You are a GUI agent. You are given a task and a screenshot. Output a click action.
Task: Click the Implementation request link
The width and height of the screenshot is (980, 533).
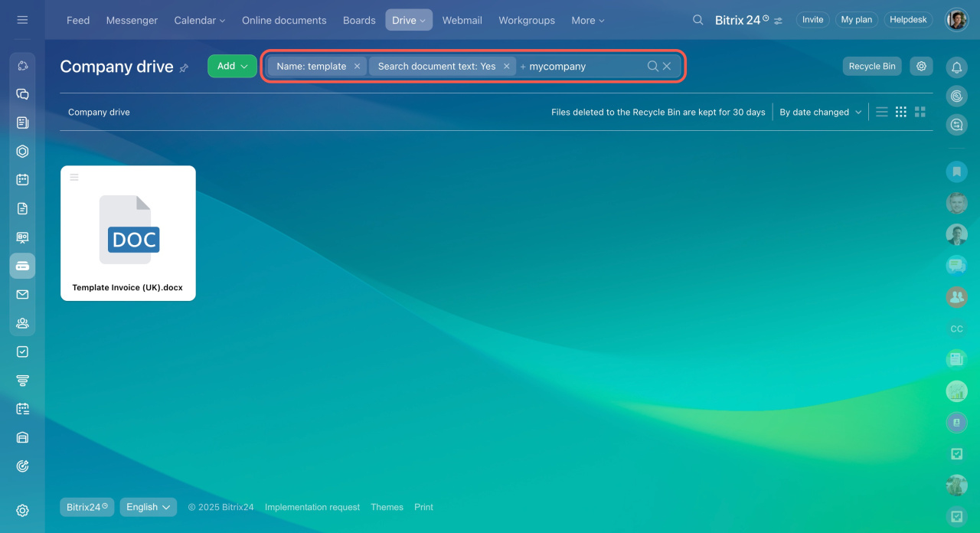[312, 507]
